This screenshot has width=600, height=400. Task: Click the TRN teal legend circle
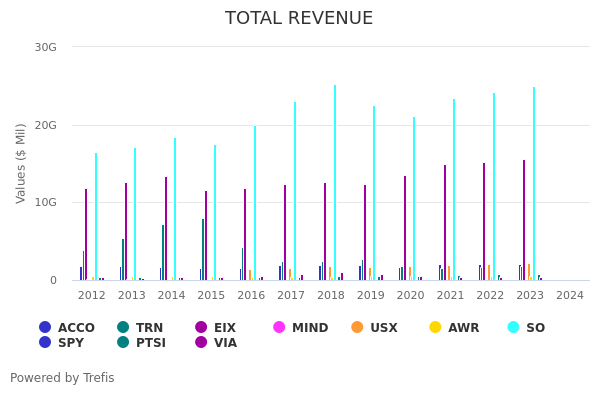pos(123,327)
